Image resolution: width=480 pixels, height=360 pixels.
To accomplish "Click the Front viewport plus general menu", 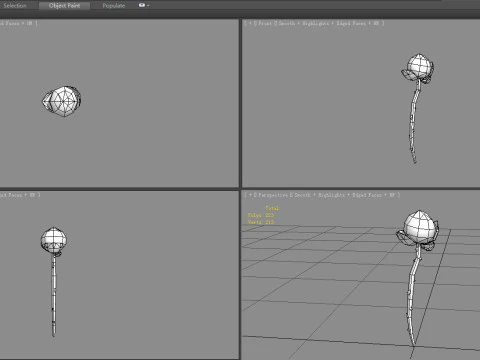I will (x=250, y=23).
